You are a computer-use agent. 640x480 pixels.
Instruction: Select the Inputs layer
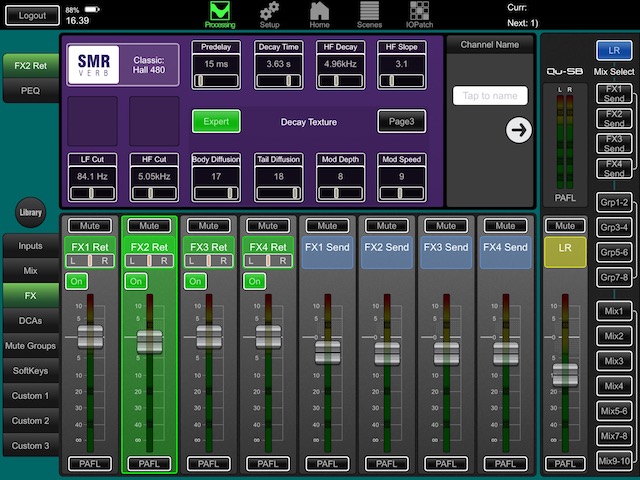[x=31, y=246]
